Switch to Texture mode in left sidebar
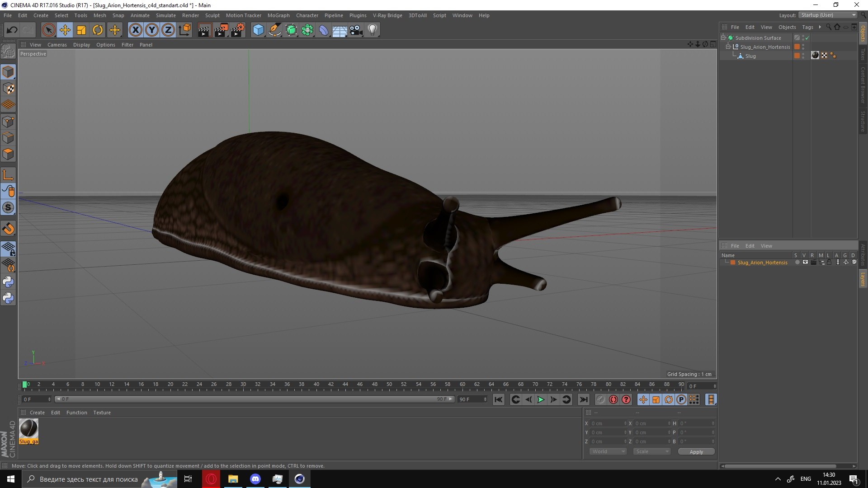Screen dimensions: 868x488 pos(8,89)
